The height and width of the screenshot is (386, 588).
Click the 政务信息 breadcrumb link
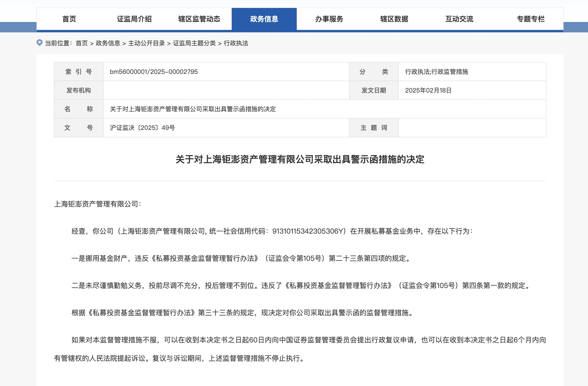pos(108,43)
